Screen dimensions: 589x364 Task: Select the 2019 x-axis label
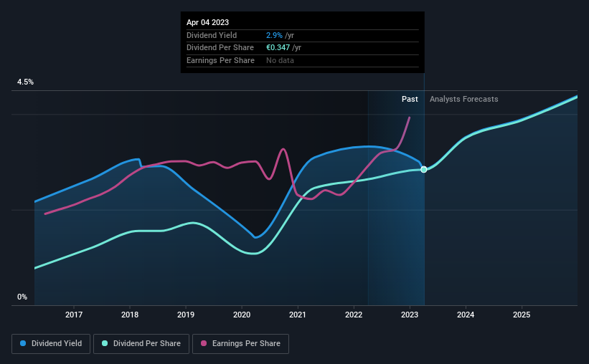tap(186, 315)
